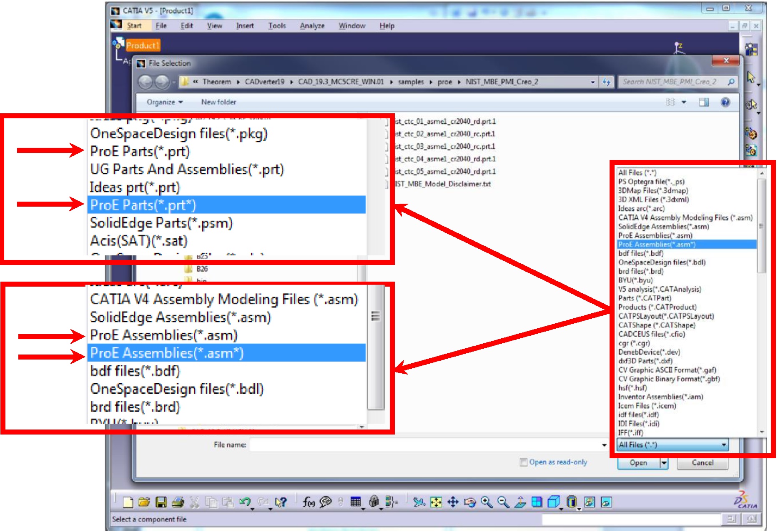Open the Tools menu

point(277,26)
